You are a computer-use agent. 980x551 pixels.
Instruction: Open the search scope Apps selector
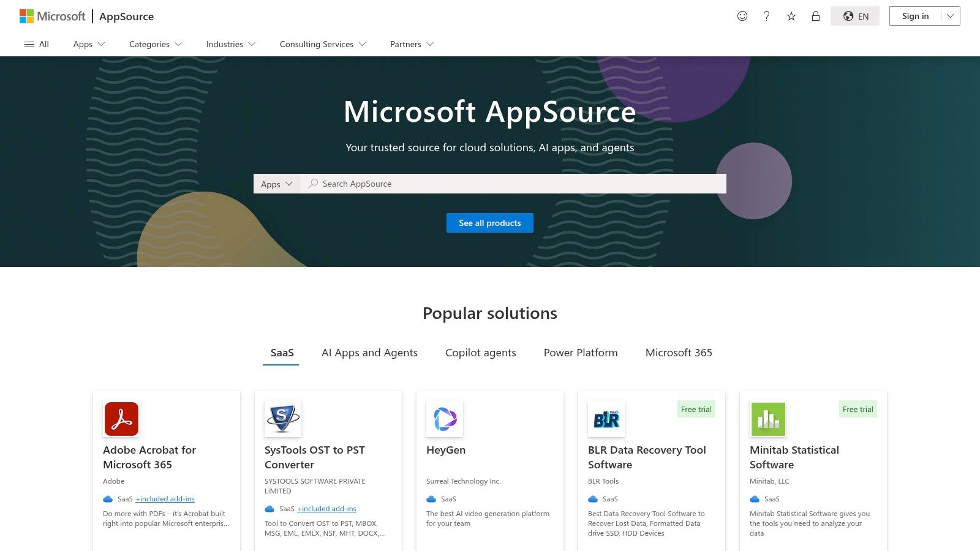(276, 184)
